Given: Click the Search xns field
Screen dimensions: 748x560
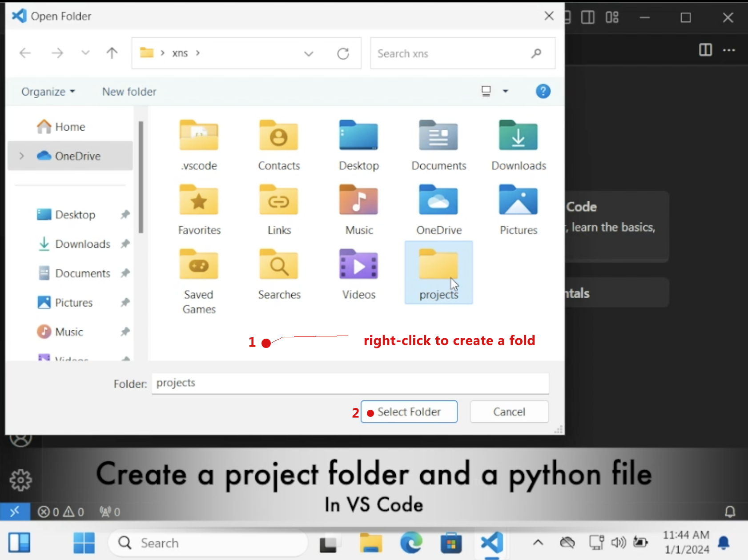Looking at the screenshot, I should 462,53.
